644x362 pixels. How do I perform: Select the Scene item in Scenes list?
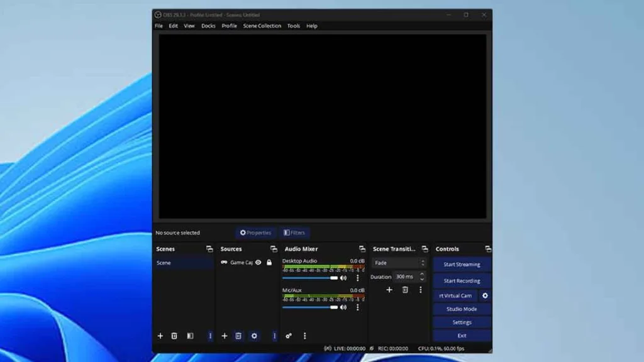(184, 263)
